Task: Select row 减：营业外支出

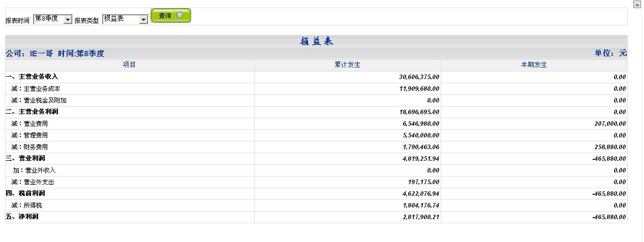Action: pyautogui.click(x=316, y=182)
